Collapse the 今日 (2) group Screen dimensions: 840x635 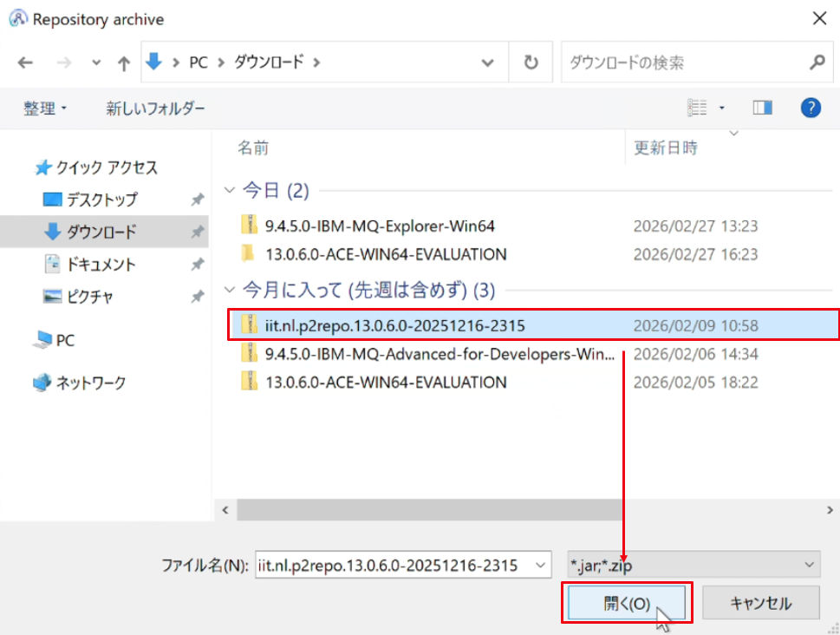(x=229, y=190)
